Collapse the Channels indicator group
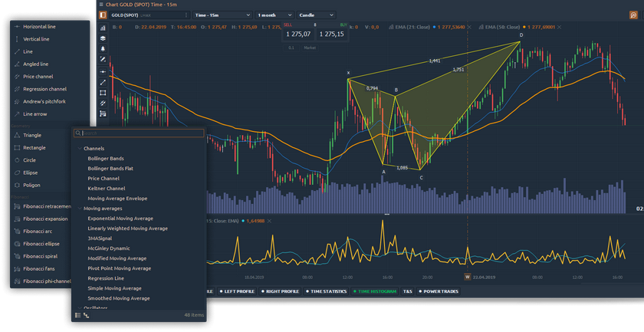 pos(80,148)
